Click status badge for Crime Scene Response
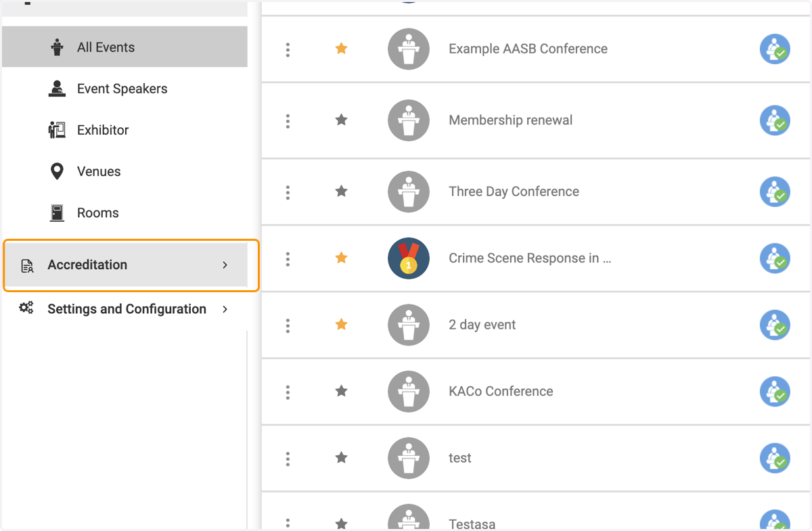 click(775, 258)
